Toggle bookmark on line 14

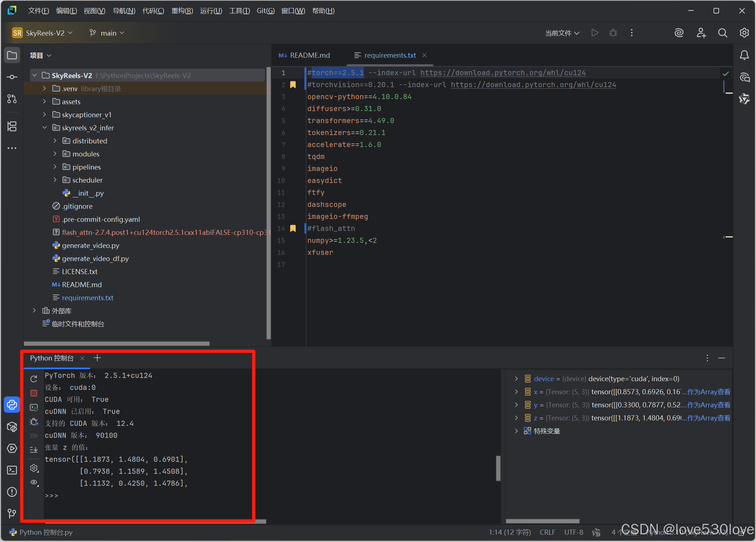click(x=293, y=228)
